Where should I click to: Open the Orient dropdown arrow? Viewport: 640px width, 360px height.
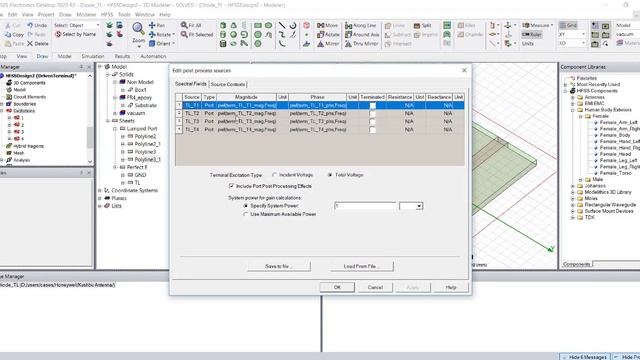173,43
